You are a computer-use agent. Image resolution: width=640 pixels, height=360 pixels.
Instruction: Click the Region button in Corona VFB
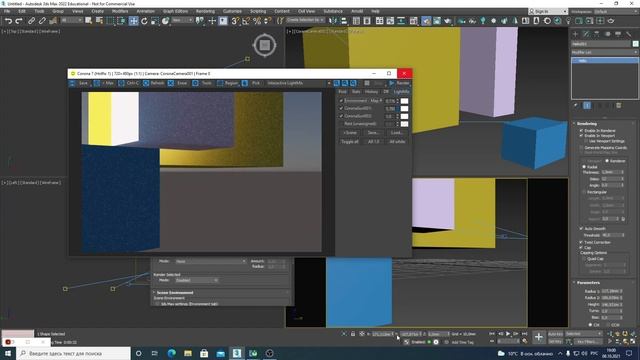tap(228, 83)
